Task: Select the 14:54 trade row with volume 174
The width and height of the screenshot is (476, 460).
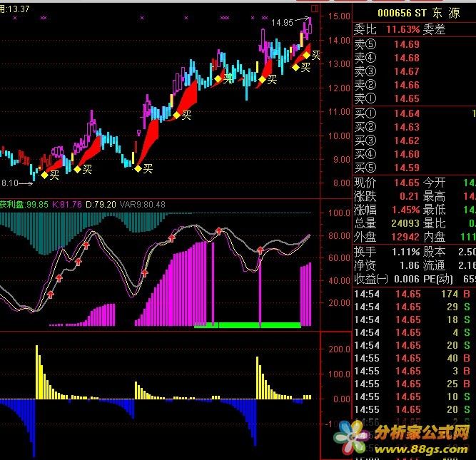Action: pos(413,294)
